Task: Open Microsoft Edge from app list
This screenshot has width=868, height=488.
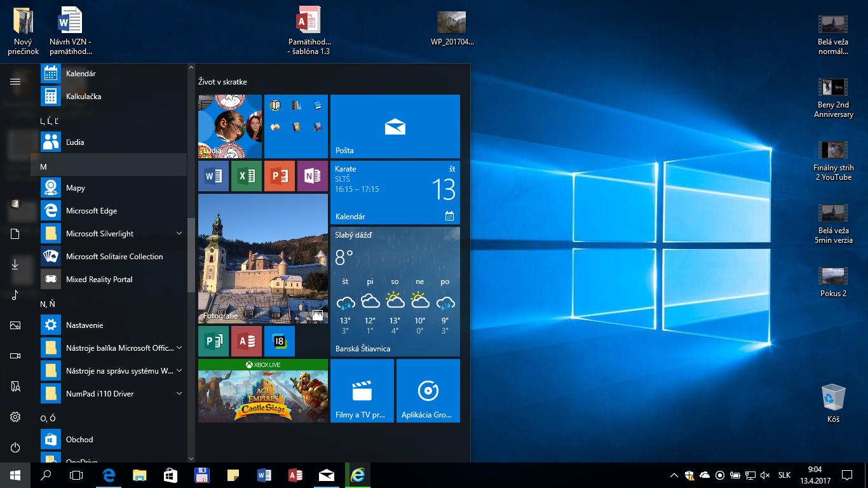Action: pyautogui.click(x=92, y=211)
